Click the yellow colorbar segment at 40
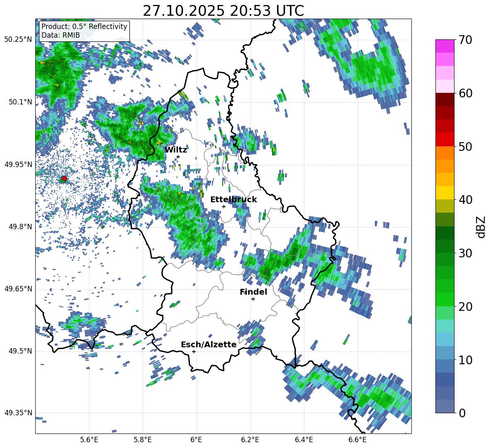Viewport: 491px width, 448px height. (445, 193)
